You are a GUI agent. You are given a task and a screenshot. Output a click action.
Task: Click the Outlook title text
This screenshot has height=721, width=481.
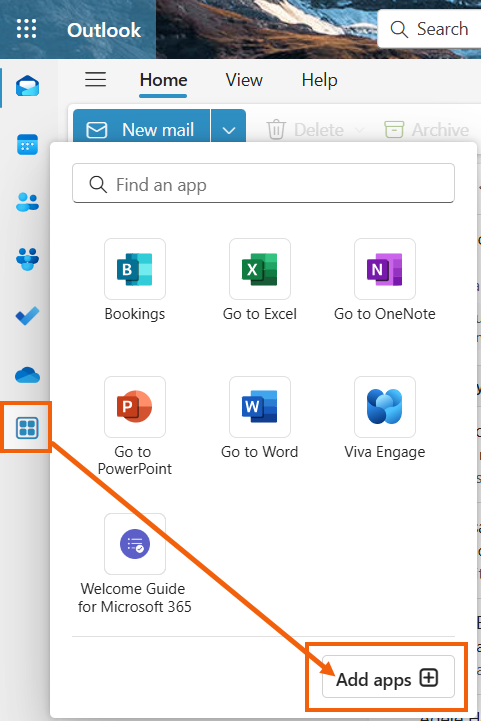[x=104, y=30]
